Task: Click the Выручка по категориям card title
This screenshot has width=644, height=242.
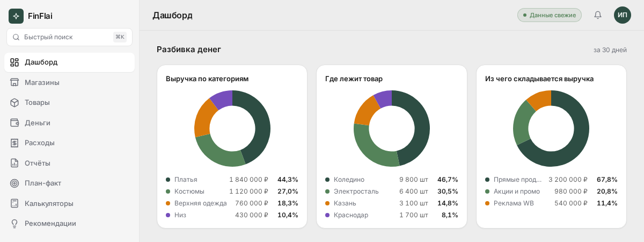Action: 207,79
